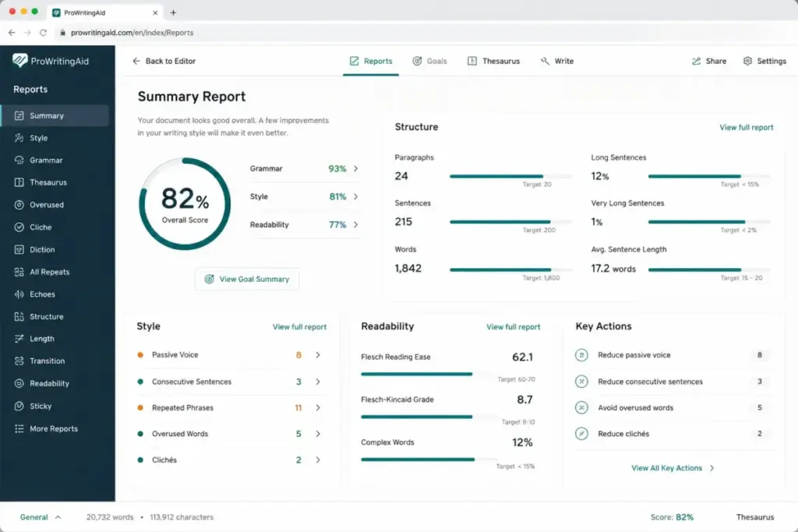This screenshot has height=532, width=798.
Task: Open the Readability report sidebar icon
Action: tap(19, 383)
